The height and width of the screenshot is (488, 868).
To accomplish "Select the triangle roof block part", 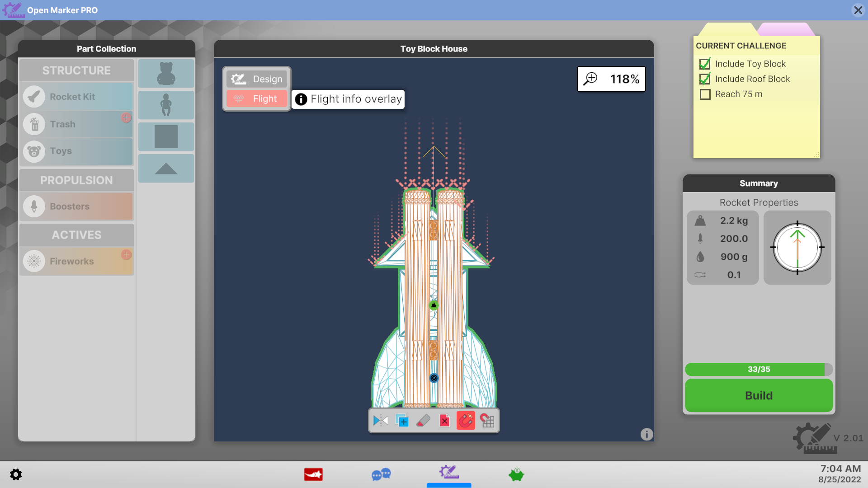I will coord(166,169).
